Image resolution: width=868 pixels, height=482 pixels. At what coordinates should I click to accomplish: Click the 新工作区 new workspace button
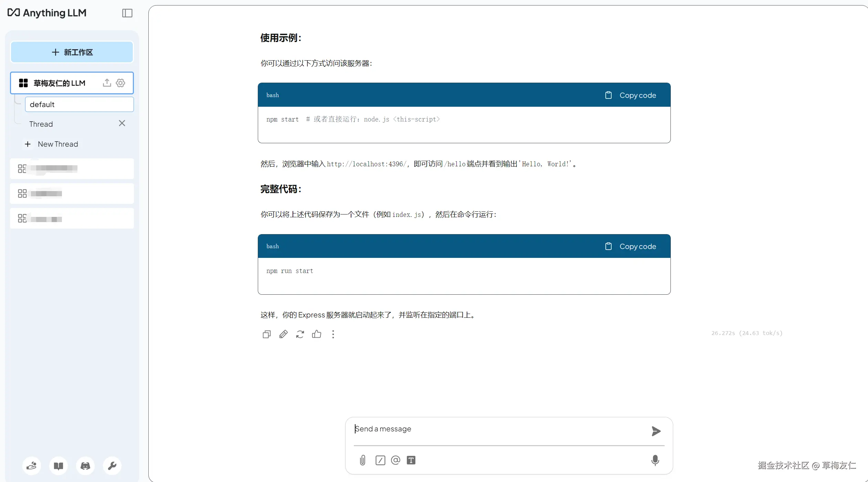(x=72, y=52)
